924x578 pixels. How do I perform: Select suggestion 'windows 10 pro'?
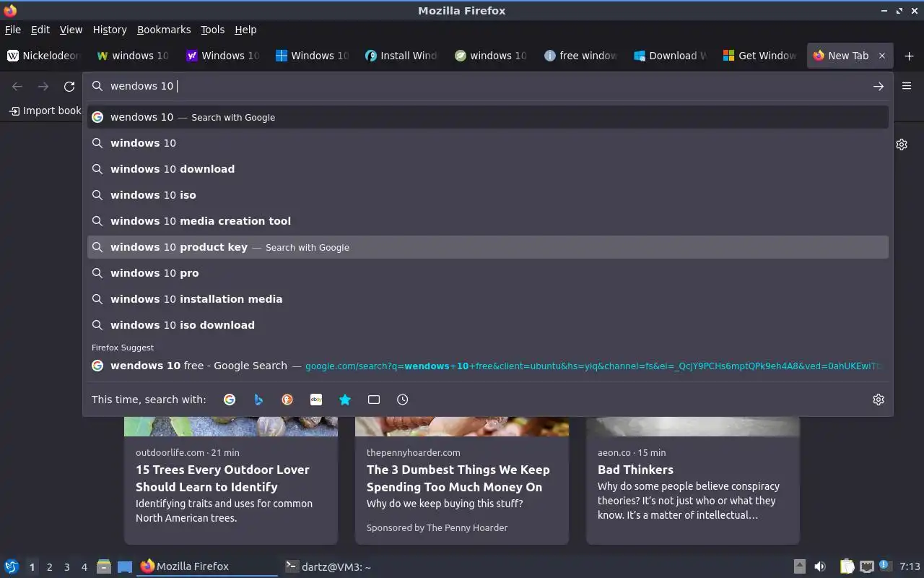tap(488, 273)
